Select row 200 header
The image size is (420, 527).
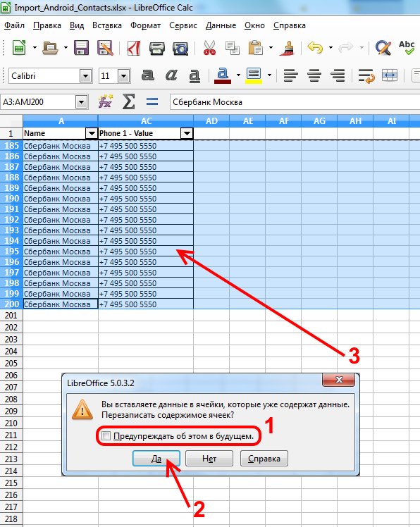pyautogui.click(x=11, y=304)
